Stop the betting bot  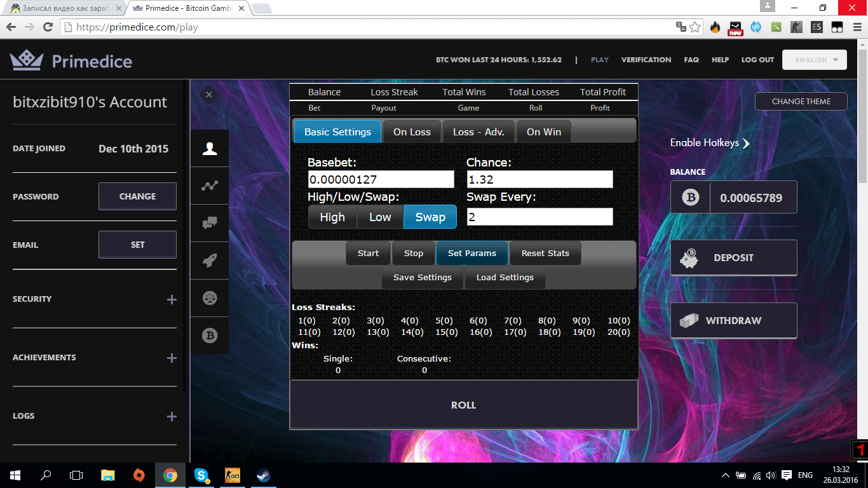pos(414,253)
